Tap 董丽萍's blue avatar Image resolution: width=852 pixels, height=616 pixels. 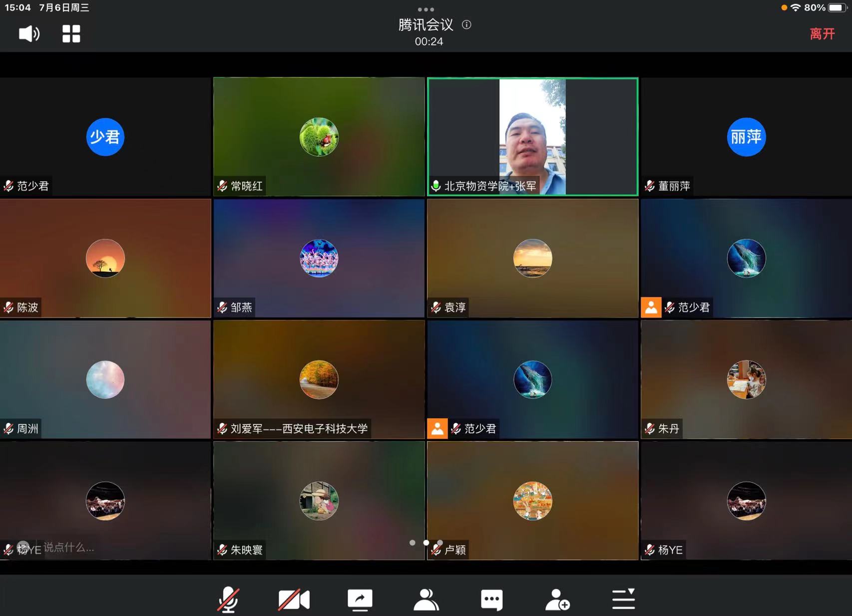tap(746, 137)
